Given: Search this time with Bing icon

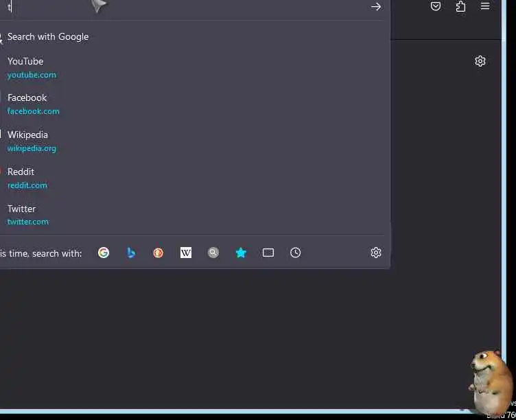Looking at the screenshot, I should pos(131,253).
